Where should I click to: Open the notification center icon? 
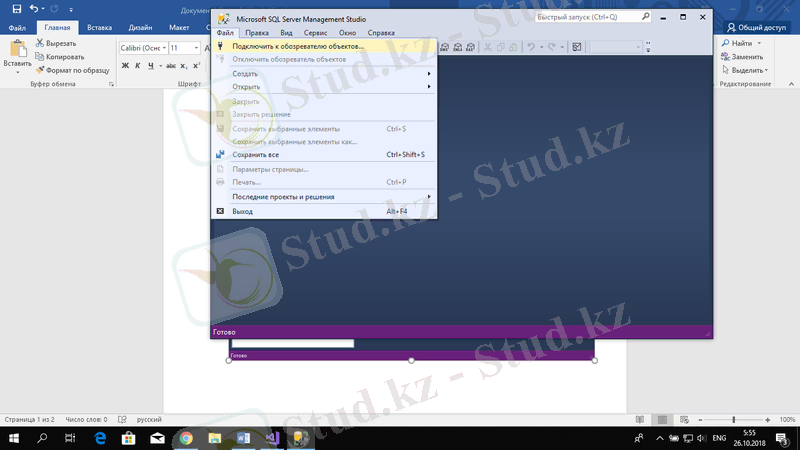pos(783,438)
